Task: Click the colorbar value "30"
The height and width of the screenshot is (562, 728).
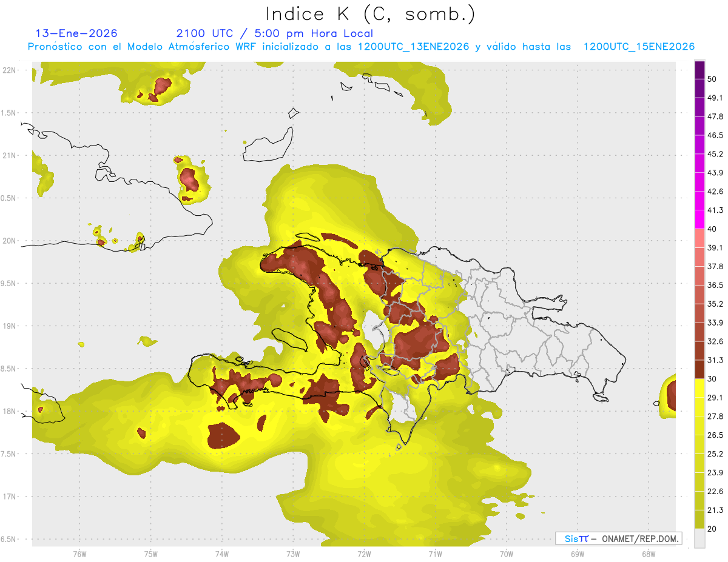Action: point(712,379)
